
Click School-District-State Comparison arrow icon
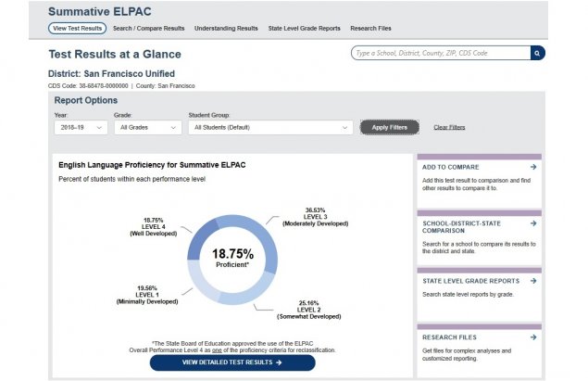533,223
